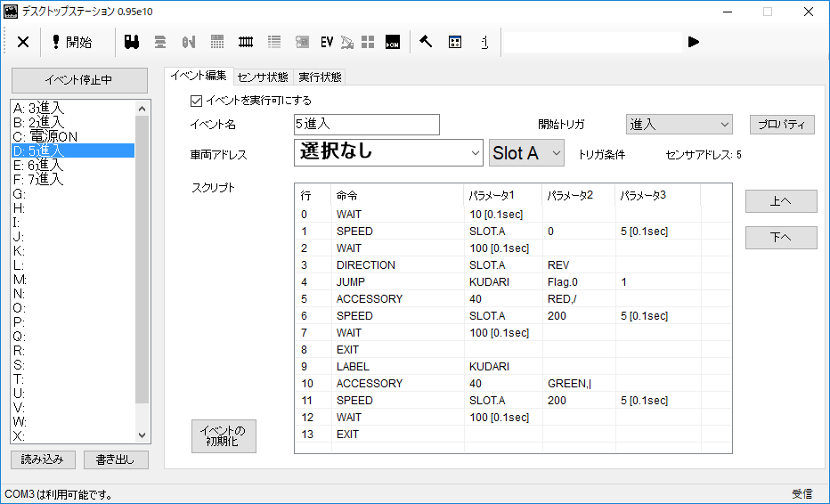This screenshot has width=830, height=504.
Task: Click the パラメータ1 column header
Action: click(503, 195)
